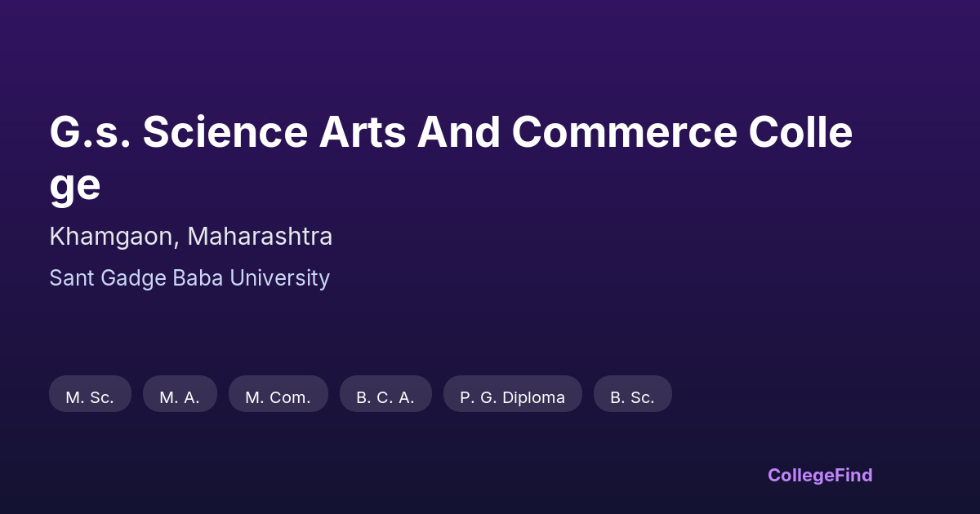Screen dimensions: 980x514
Task: Click the G.s. prefix of the title
Action: pyautogui.click(x=90, y=133)
